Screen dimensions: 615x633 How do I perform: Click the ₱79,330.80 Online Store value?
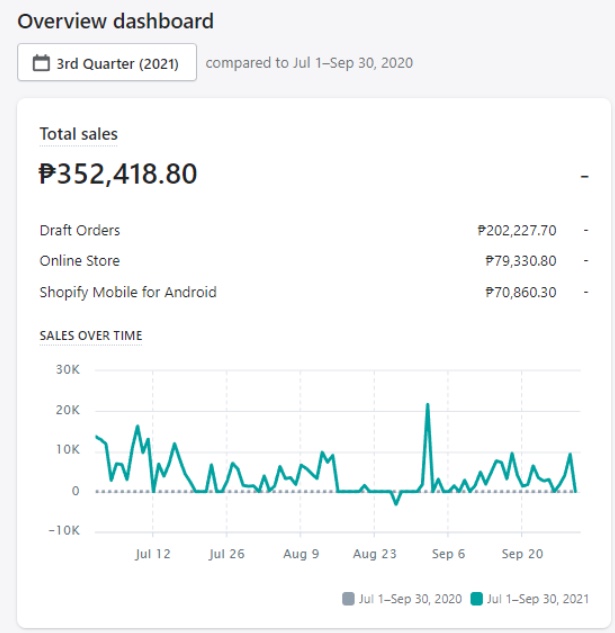[x=521, y=261]
